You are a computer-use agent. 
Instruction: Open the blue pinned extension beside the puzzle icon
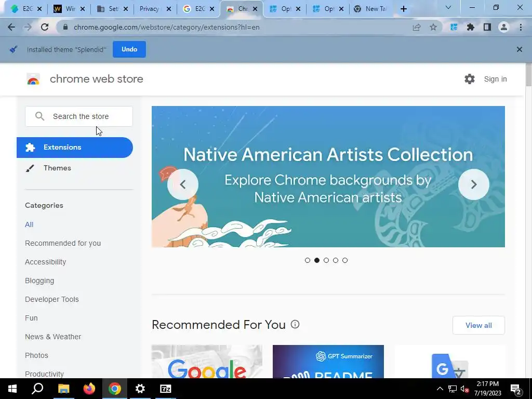click(454, 27)
